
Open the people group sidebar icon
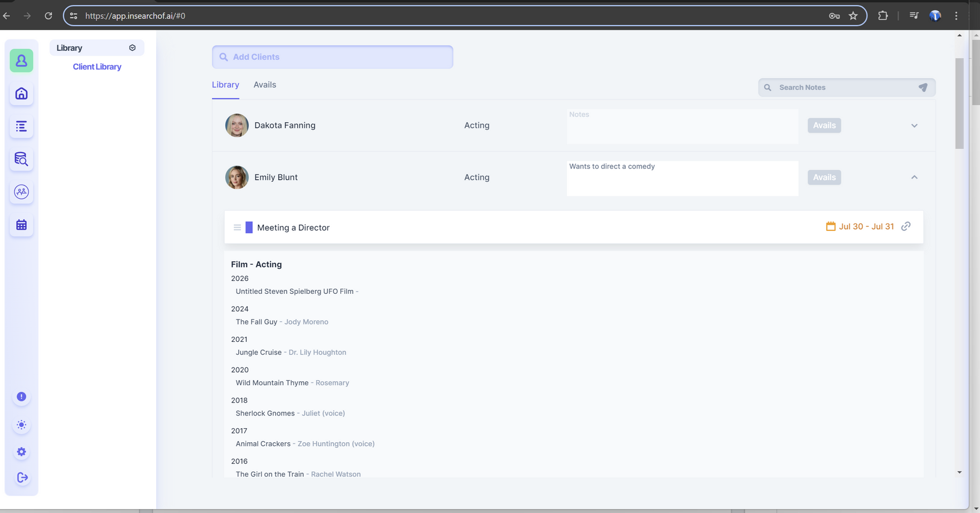click(x=21, y=192)
